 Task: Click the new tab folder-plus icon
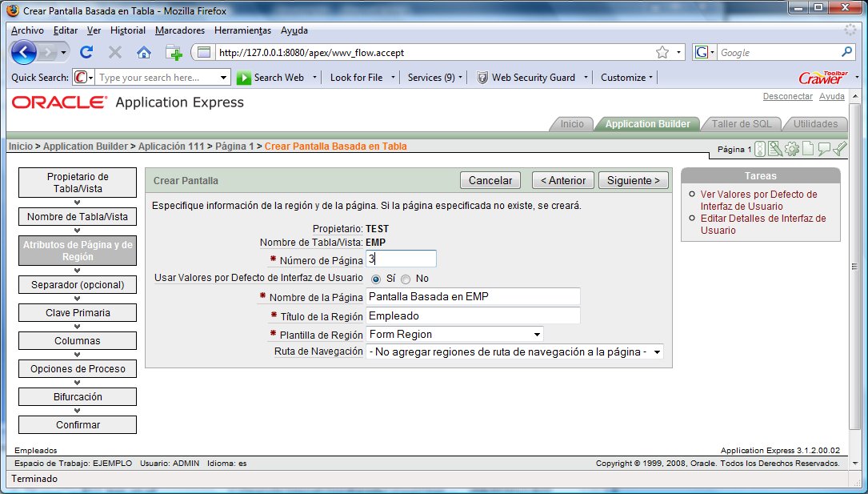click(x=174, y=53)
